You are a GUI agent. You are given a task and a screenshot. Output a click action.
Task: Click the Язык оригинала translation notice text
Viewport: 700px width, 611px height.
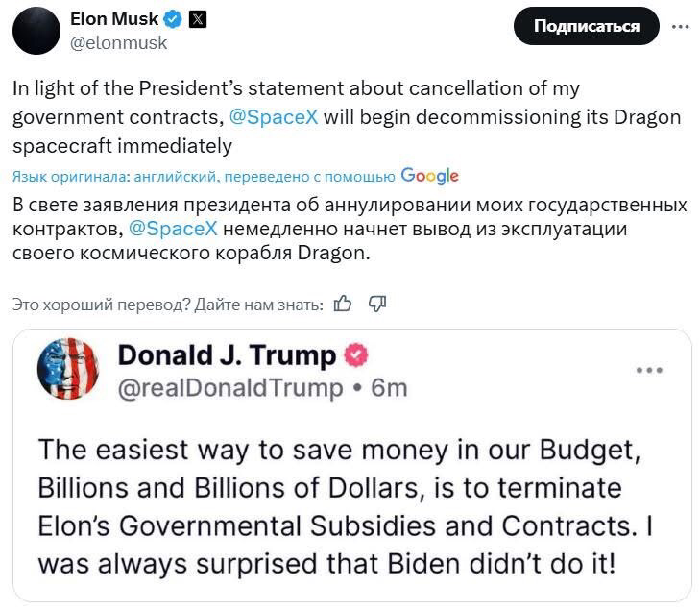[204, 176]
